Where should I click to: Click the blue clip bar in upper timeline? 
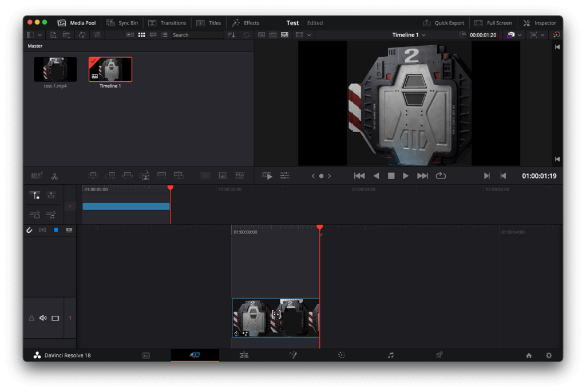coord(126,207)
